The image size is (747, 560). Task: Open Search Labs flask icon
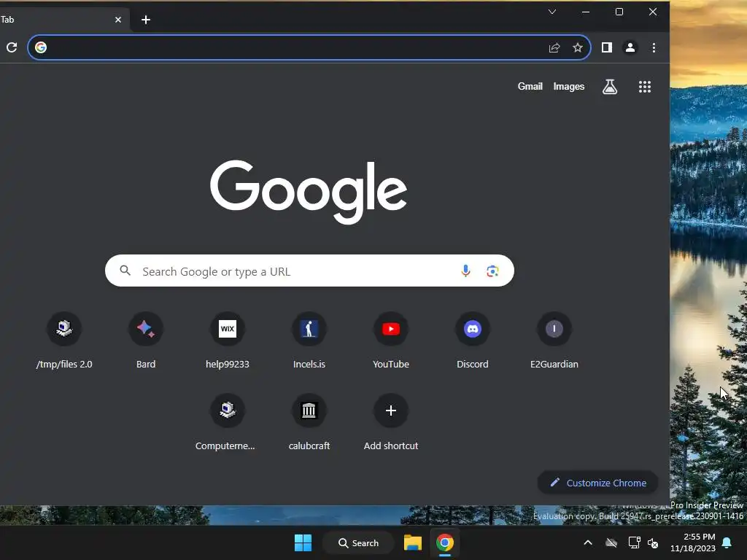610,87
